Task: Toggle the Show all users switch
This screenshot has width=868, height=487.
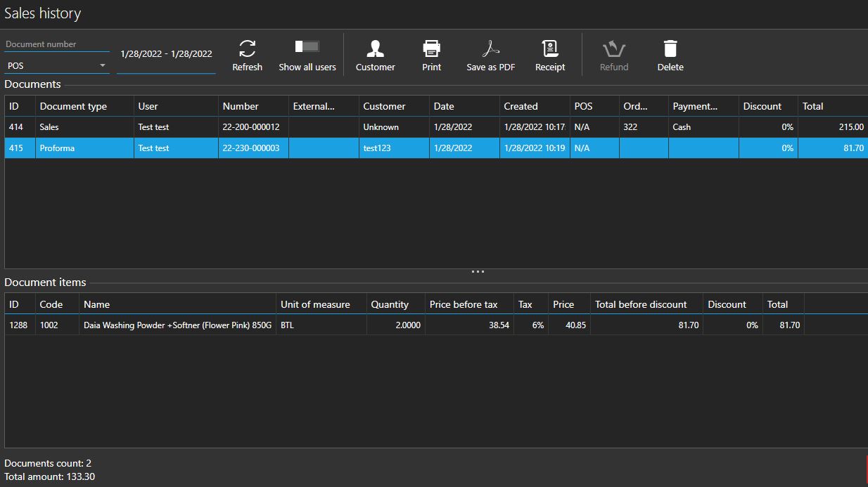Action: 307,47
